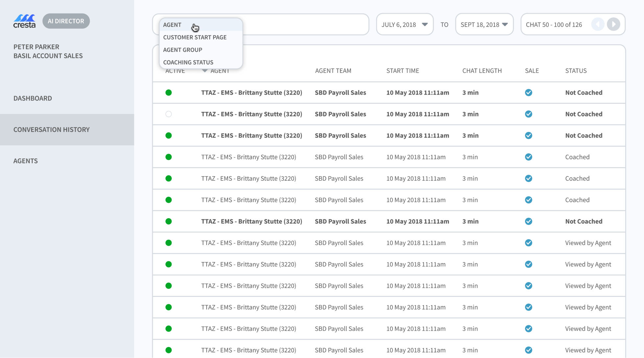This screenshot has width=644, height=358.
Task: Go to previous chat page arrow
Action: (598, 24)
